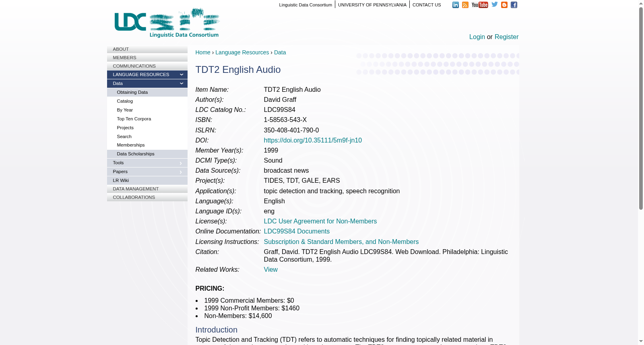Open University of Pennsylvania top link
Screen dimensions: 644x345
coord(372,5)
